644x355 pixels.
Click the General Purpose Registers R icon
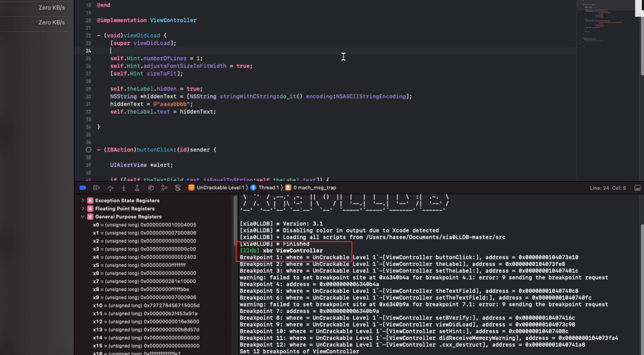(90, 217)
